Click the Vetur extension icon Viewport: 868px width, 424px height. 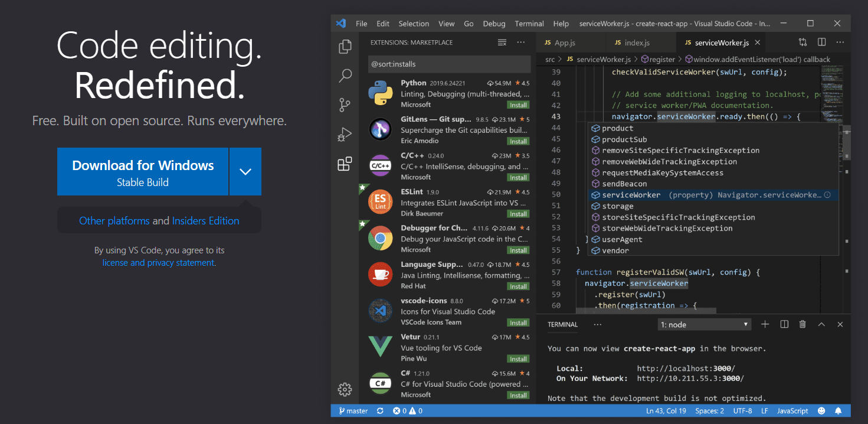click(x=381, y=347)
